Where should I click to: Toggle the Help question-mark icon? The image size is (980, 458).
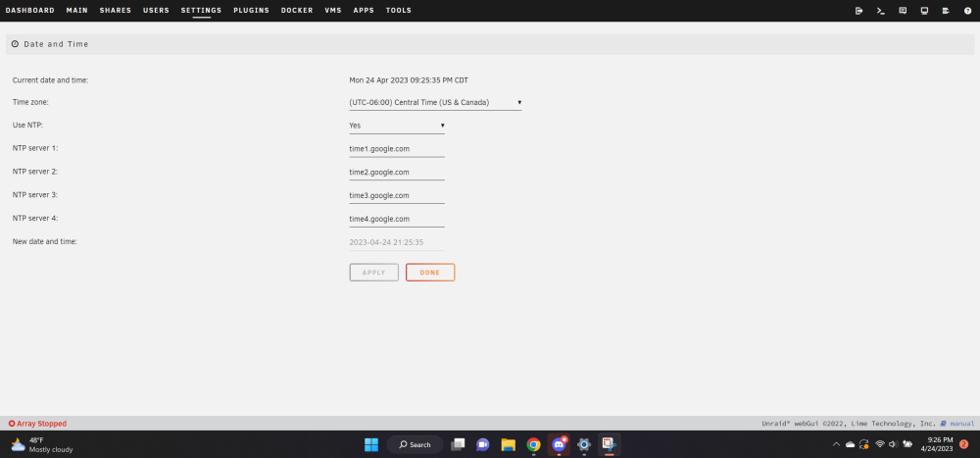pos(967,11)
